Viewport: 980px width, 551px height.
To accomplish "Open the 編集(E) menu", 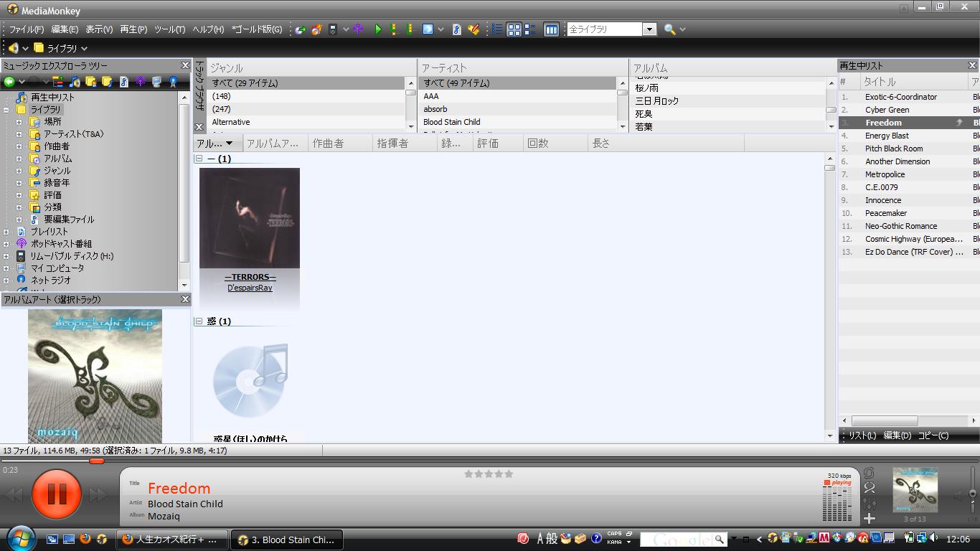I will point(65,29).
